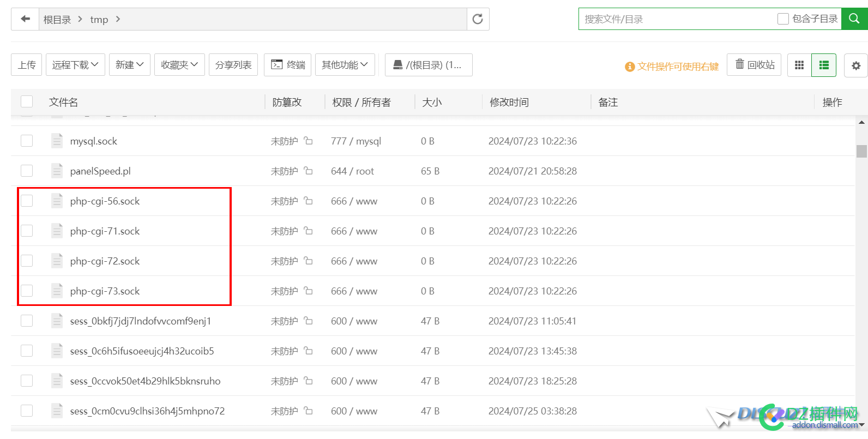This screenshot has height=439, width=868.
Task: Click the lock icon for php-cgi-56.sock
Action: (x=308, y=201)
